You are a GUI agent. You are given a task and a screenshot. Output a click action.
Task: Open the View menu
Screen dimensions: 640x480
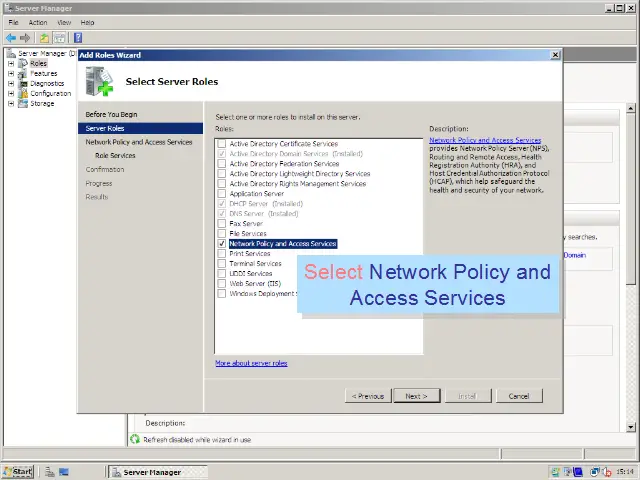(64, 22)
